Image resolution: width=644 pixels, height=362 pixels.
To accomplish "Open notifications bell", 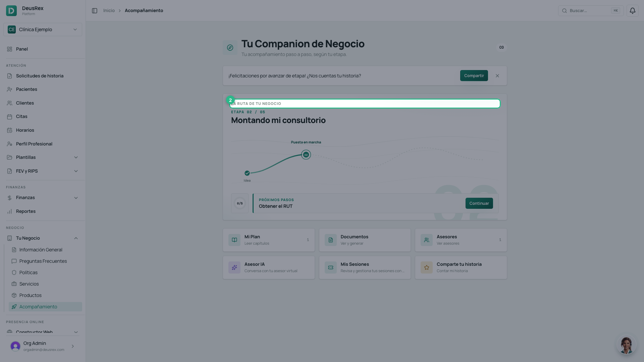I will click(x=632, y=11).
